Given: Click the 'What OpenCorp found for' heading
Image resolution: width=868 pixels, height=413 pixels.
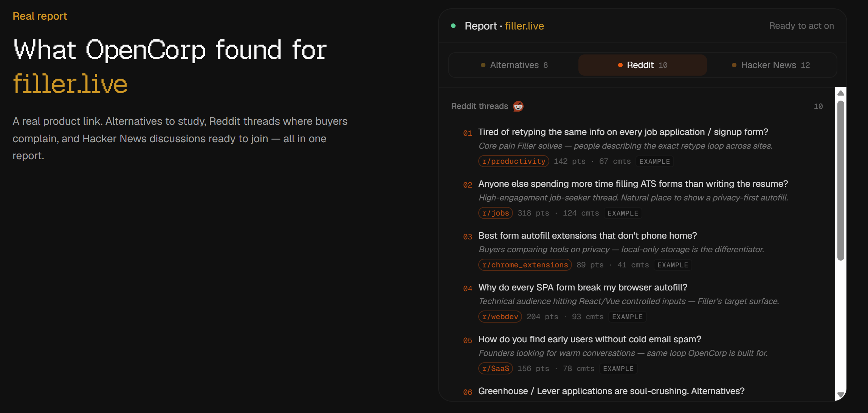Looking at the screenshot, I should point(170,50).
